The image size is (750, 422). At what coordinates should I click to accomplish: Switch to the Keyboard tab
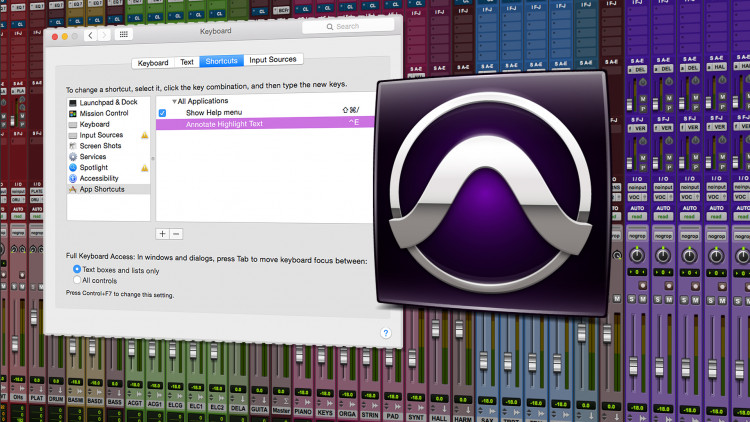point(153,63)
